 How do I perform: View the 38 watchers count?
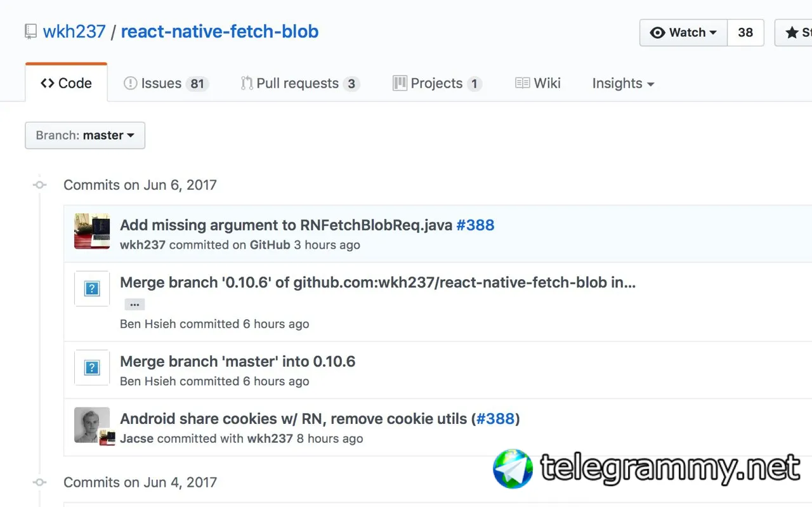pyautogui.click(x=745, y=32)
